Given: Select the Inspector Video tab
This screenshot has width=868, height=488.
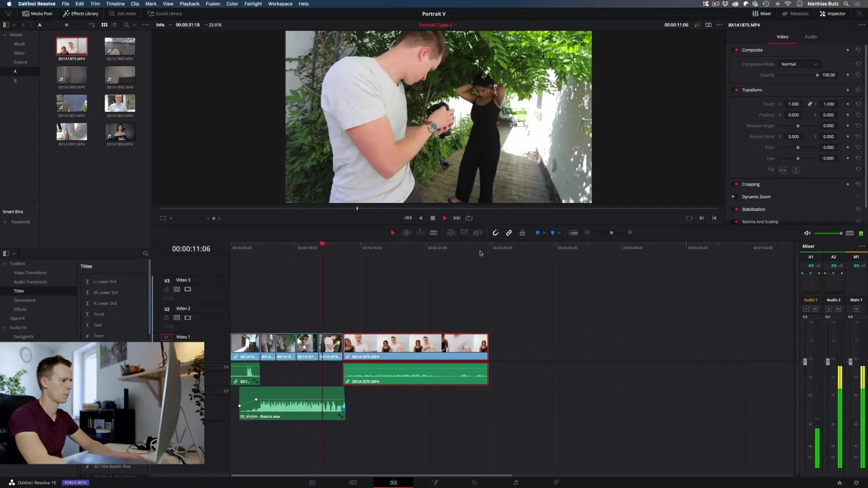Looking at the screenshot, I should point(783,37).
